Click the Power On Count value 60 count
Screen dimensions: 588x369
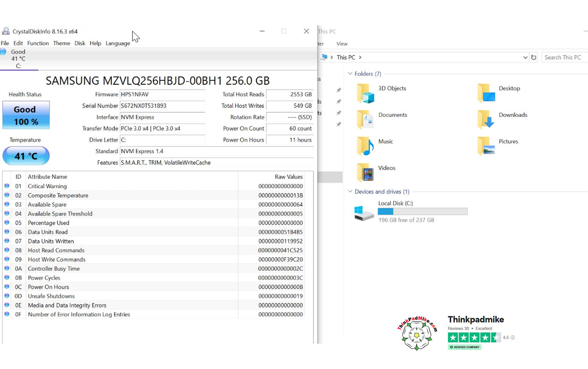point(290,128)
